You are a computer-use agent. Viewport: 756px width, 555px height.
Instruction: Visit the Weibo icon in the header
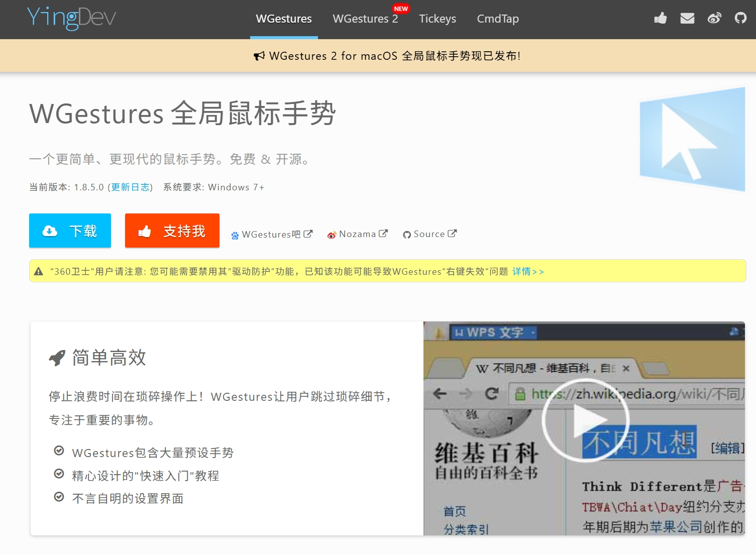714,19
